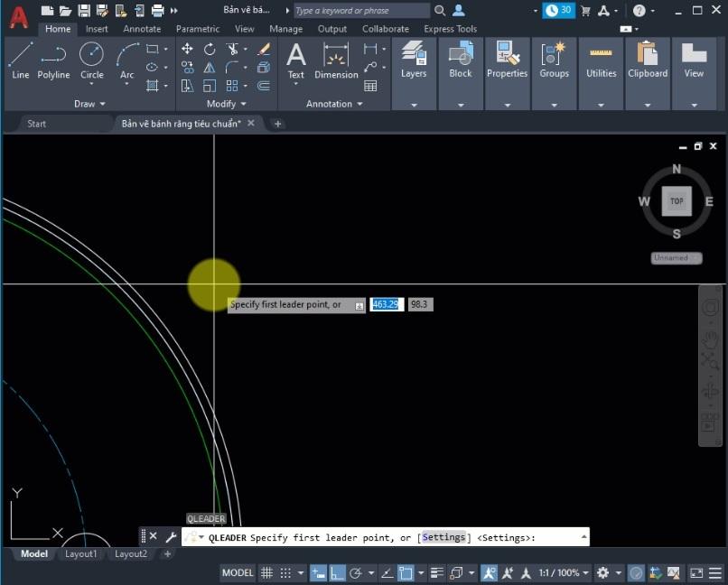
Task: Toggle Ortho mode in status bar
Action: coord(337,572)
